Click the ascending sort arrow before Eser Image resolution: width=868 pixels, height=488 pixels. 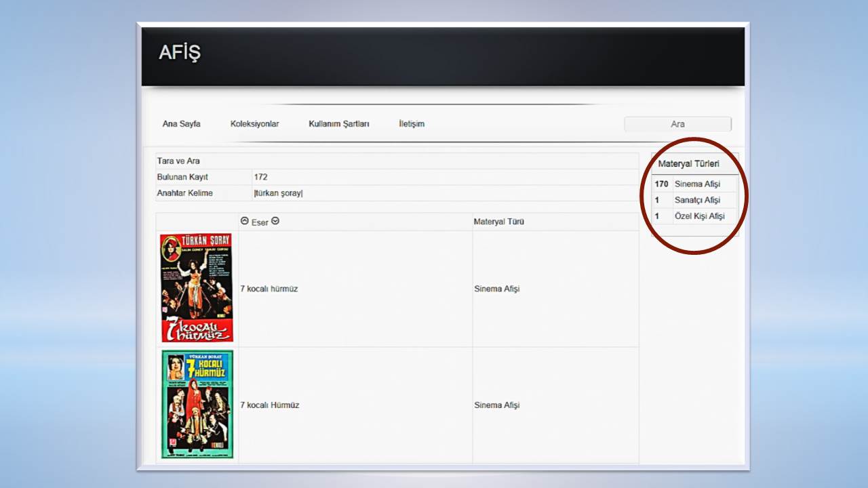click(x=245, y=222)
